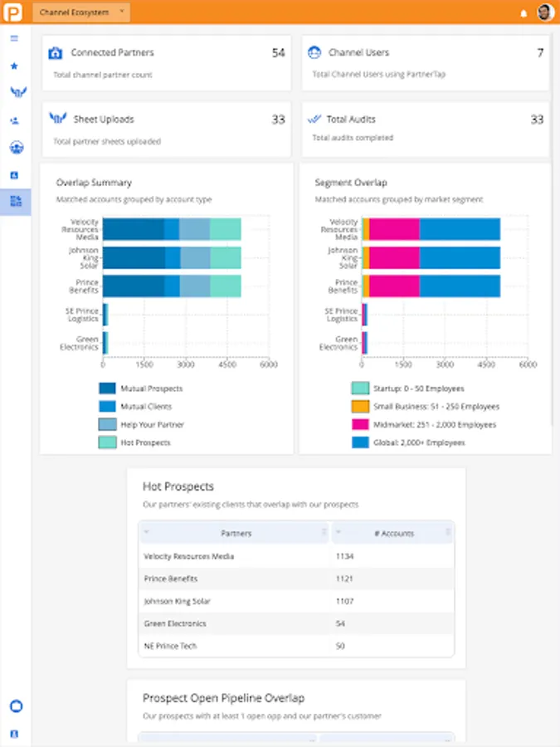
Task: Click the star favorites icon in sidebar
Action: pos(14,66)
